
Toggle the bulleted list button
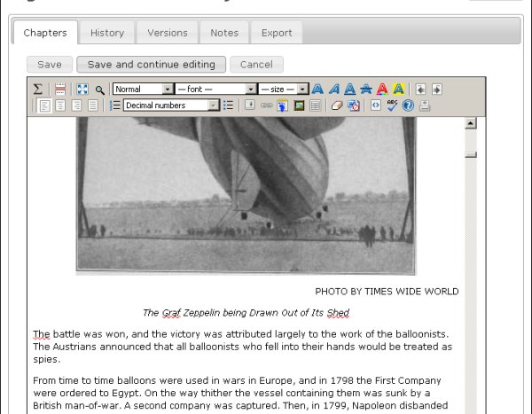(x=229, y=105)
